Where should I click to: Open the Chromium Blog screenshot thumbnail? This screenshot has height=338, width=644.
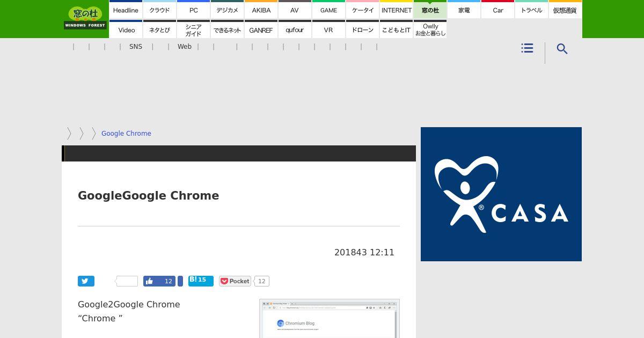click(330, 319)
